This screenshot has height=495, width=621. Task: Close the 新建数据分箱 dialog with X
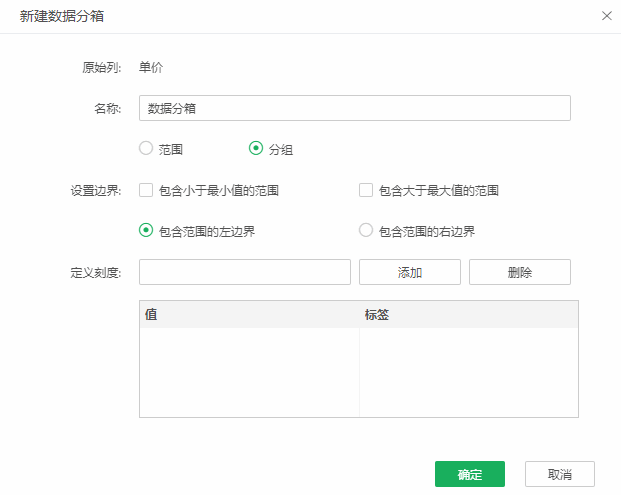[x=606, y=16]
